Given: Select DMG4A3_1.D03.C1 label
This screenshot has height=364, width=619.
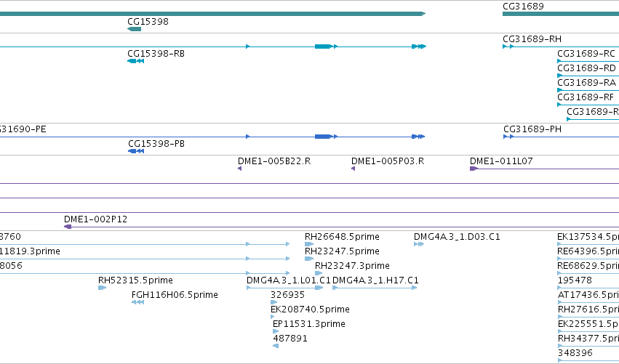Looking at the screenshot, I should tap(457, 237).
